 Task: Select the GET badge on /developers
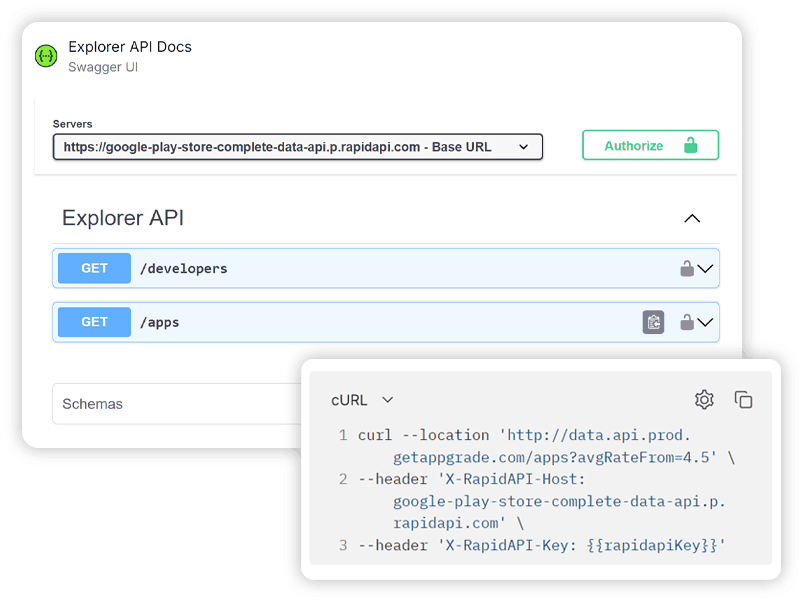(x=93, y=268)
